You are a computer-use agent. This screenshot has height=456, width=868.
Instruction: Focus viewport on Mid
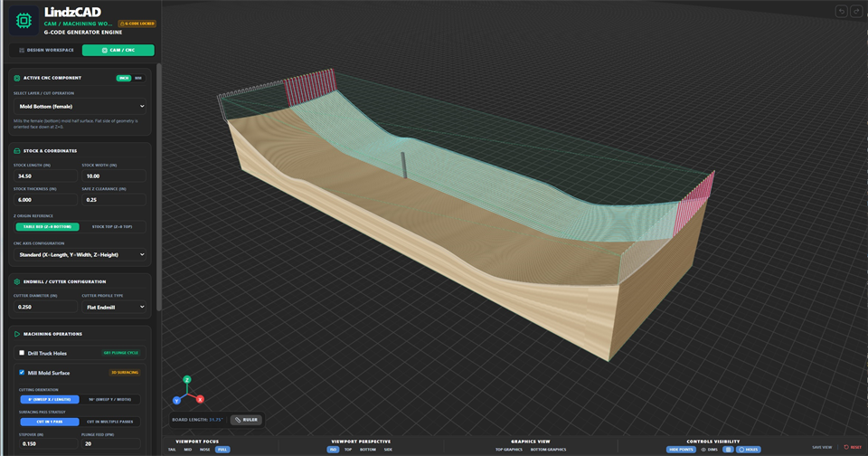(188, 450)
